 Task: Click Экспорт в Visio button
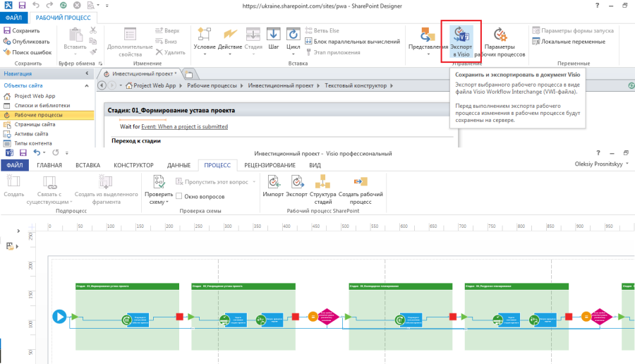click(461, 42)
